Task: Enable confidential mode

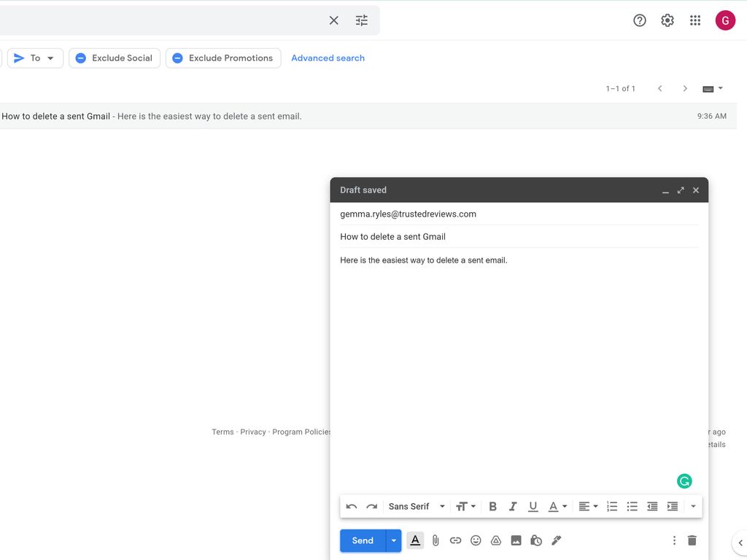Action: point(536,540)
